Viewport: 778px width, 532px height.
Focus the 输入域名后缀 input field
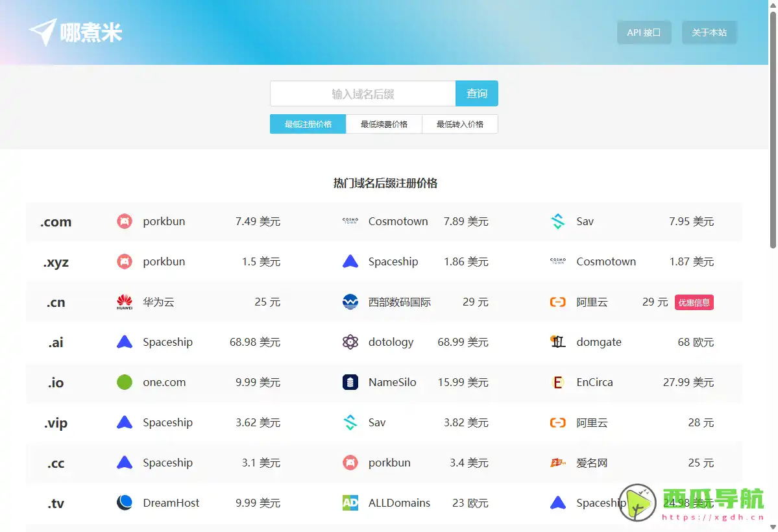363,93
